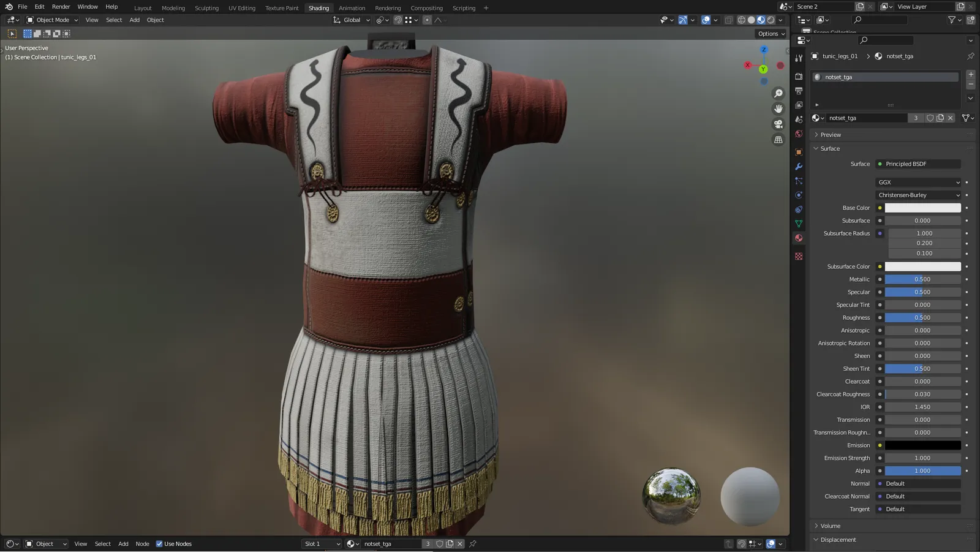Duplicate notset_tga material copy icon
This screenshot has height=552, width=980.
(940, 118)
